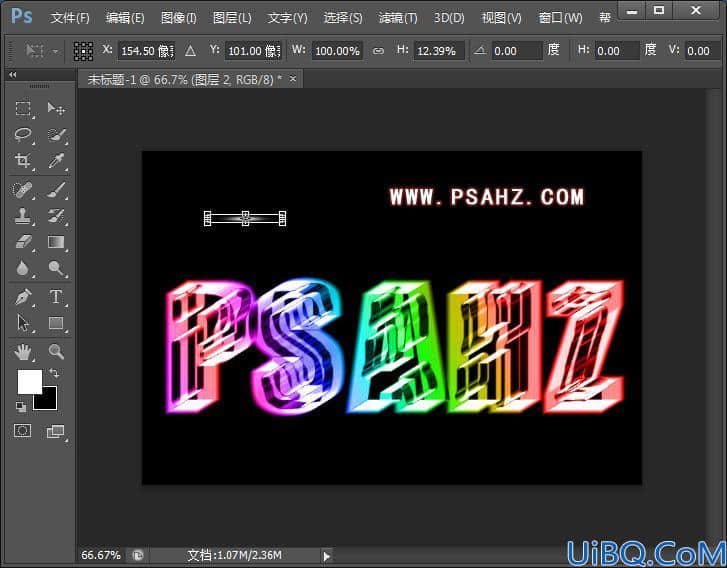Screen dimensions: 727x568
Task: Select the Lasso tool
Action: (23, 135)
